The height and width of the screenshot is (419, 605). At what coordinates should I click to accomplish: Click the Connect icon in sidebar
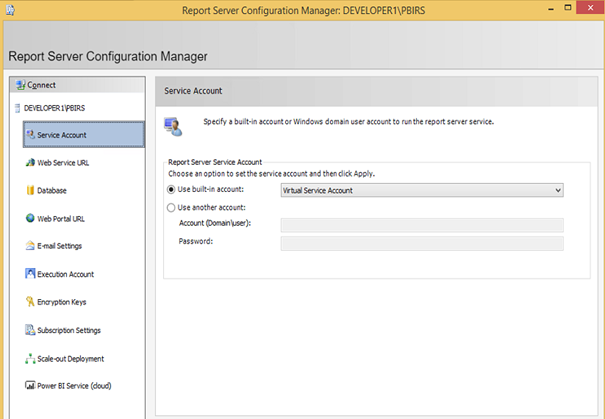point(20,85)
